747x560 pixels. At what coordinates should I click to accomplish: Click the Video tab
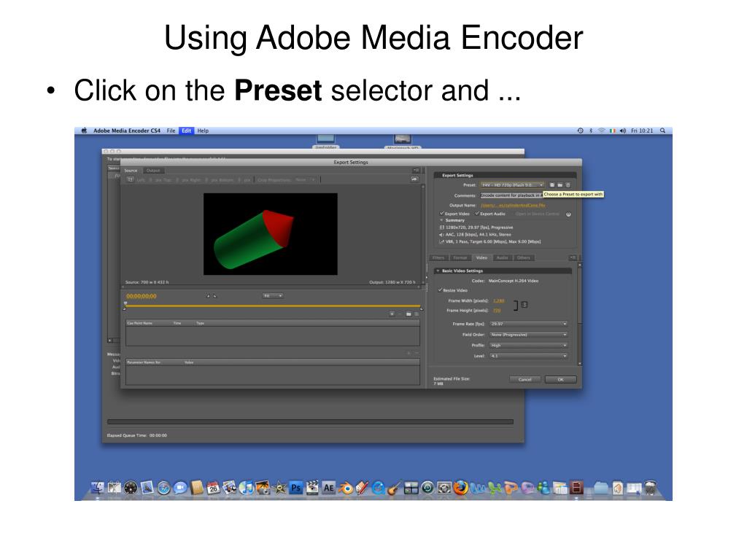[x=481, y=257]
